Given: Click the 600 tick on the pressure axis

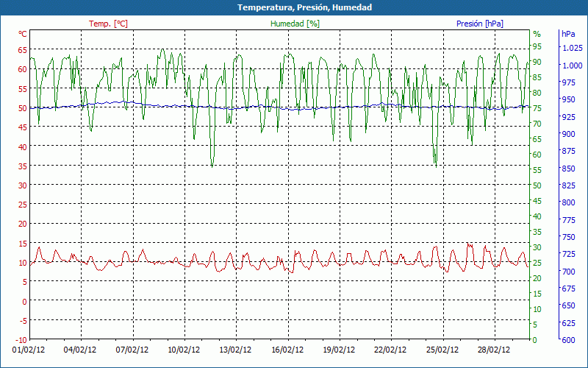Looking at the screenshot, I should coord(567,340).
